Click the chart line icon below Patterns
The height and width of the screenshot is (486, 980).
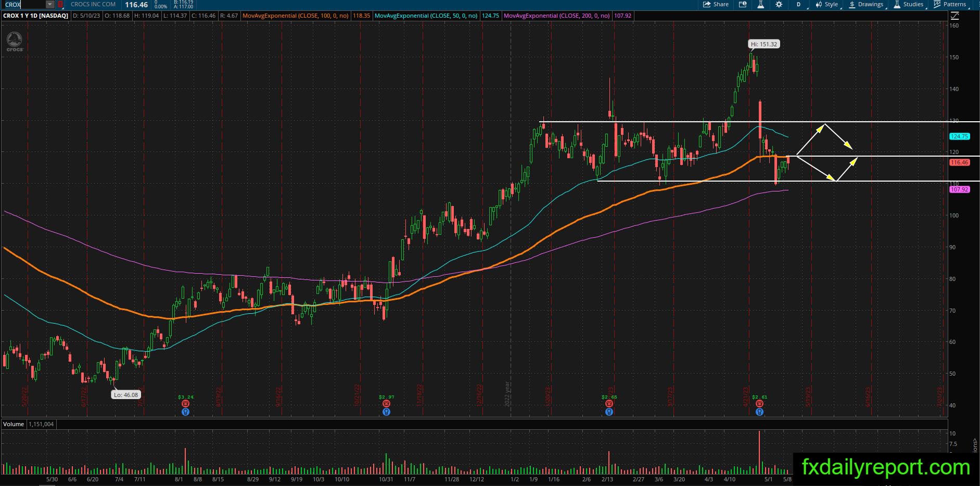coord(955,16)
